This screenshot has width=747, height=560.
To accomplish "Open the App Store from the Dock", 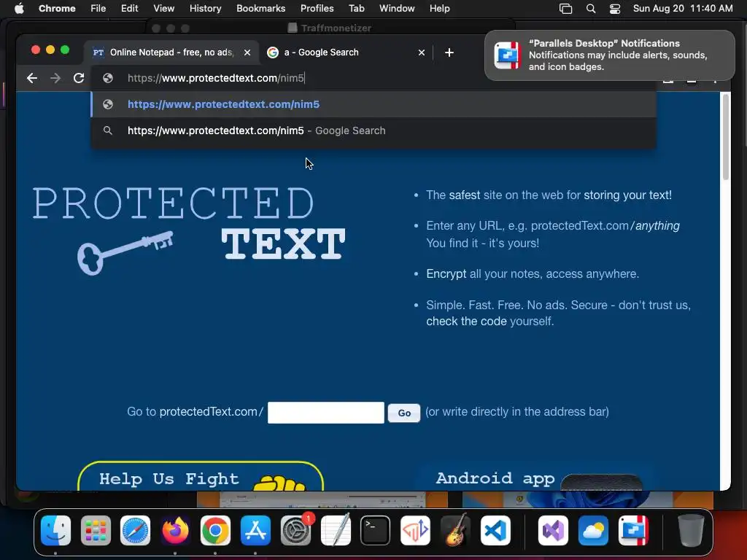I will coord(255,530).
